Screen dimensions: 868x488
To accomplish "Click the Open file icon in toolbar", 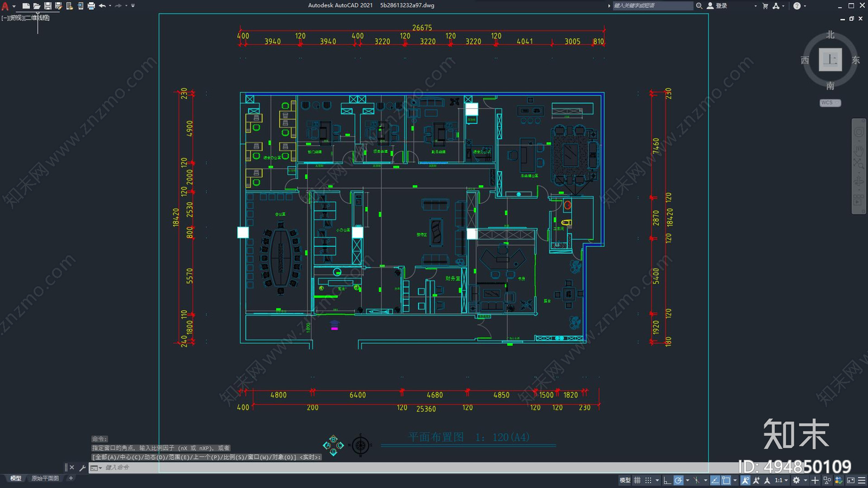I will click(36, 6).
